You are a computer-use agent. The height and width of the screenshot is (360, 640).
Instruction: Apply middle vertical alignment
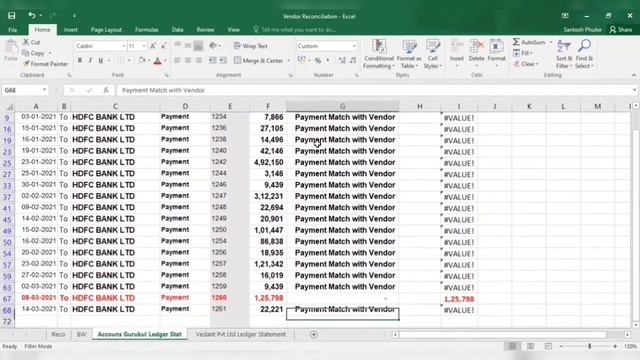pyautogui.click(x=188, y=45)
